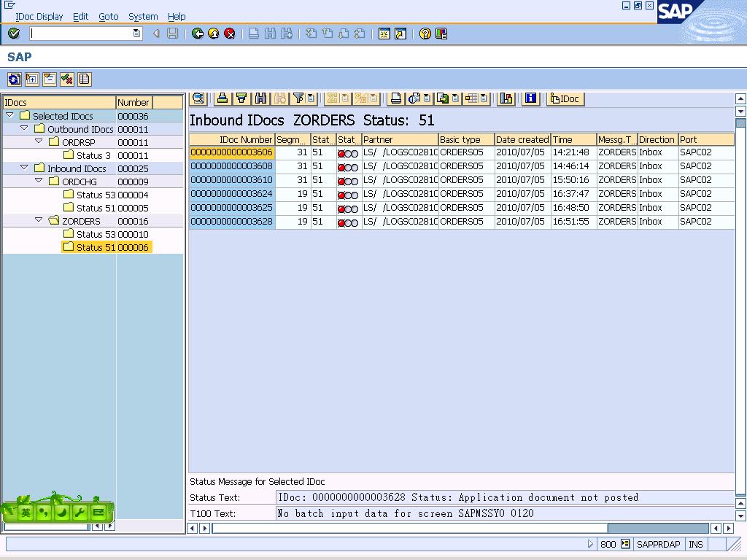This screenshot has width=747, height=560.
Task: Apply the Set Filter icon
Action: point(298,99)
